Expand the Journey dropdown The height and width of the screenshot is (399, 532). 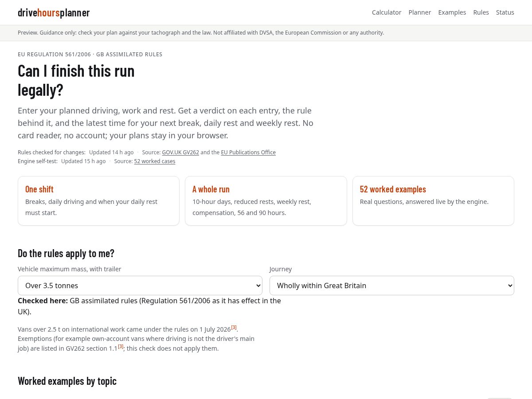[x=392, y=286]
